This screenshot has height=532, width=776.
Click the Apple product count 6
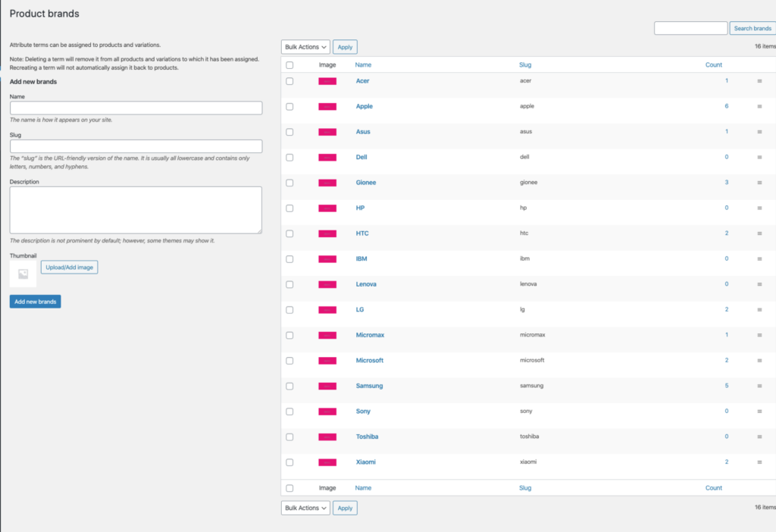pos(727,106)
